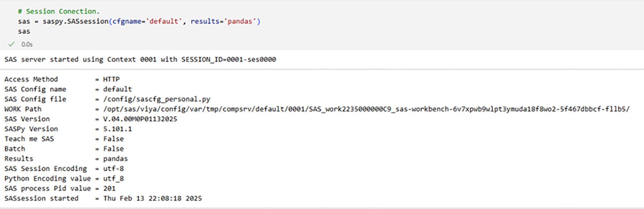Click the SASsession started timestamp

click(x=153, y=198)
